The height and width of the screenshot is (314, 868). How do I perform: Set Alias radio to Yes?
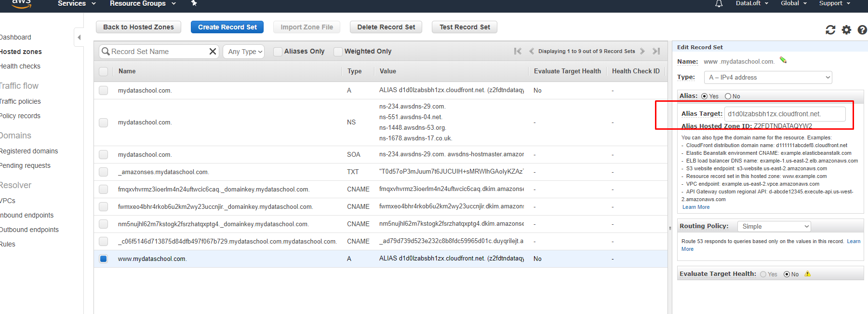tap(704, 96)
